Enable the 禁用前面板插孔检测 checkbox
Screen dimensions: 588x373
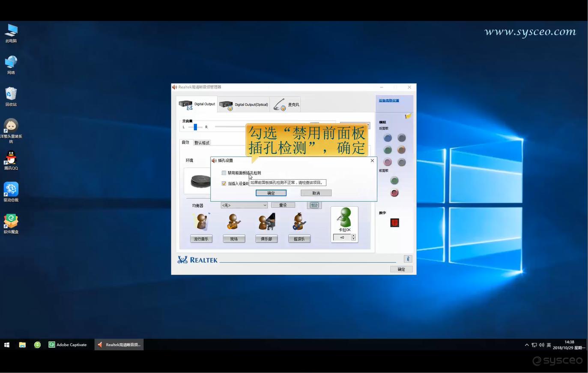[x=224, y=172]
